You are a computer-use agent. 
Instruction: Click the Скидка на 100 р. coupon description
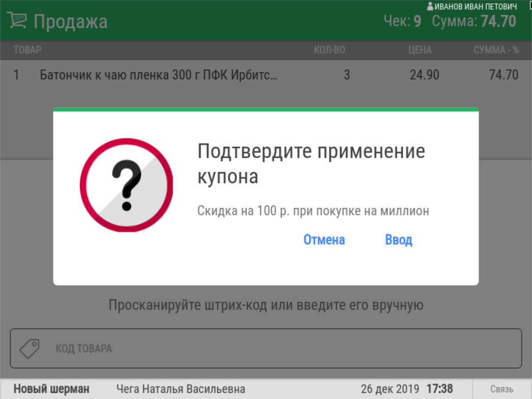(x=313, y=211)
